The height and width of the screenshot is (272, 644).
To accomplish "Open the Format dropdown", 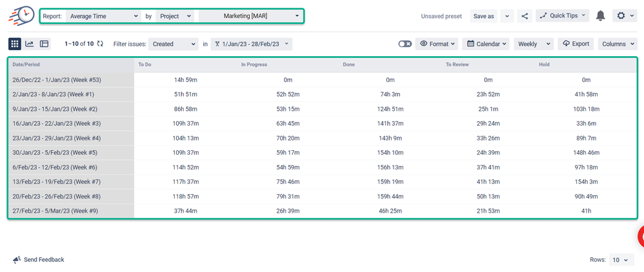I will coord(437,44).
